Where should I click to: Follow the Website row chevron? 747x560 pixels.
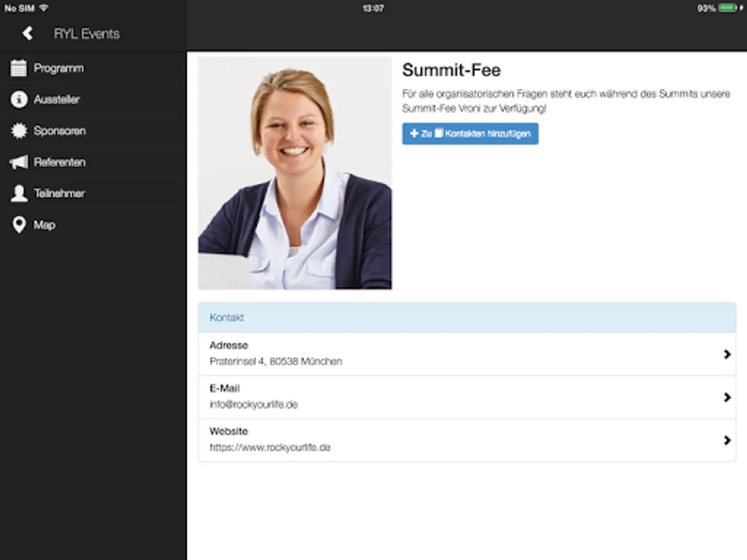point(726,440)
